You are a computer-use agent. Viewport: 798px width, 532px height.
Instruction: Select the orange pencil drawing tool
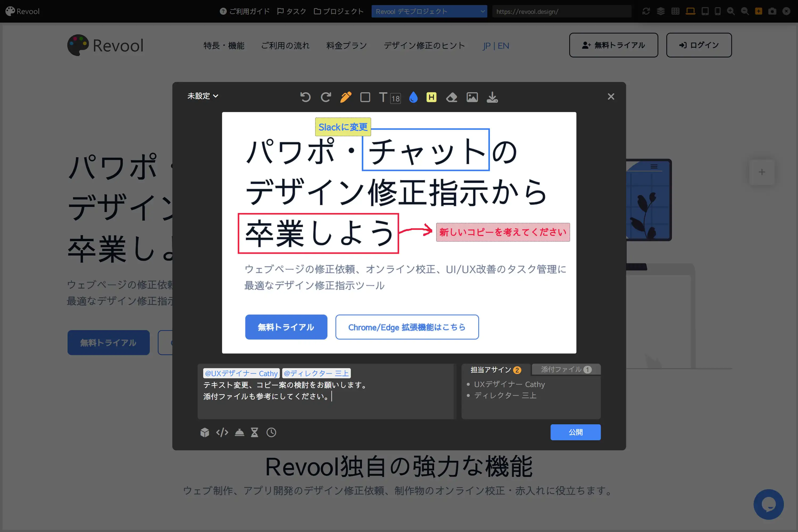346,97
